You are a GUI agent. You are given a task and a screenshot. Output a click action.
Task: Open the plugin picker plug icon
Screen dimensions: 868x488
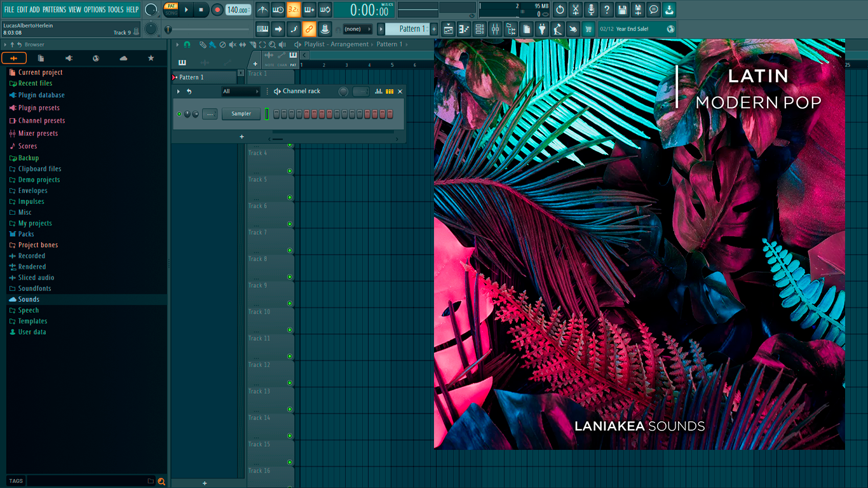[542, 29]
